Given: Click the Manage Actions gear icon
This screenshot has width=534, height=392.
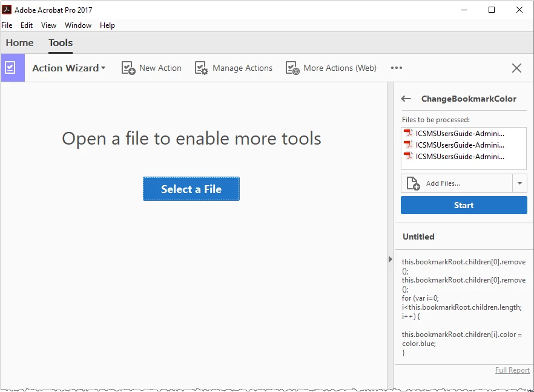Looking at the screenshot, I should (x=201, y=68).
